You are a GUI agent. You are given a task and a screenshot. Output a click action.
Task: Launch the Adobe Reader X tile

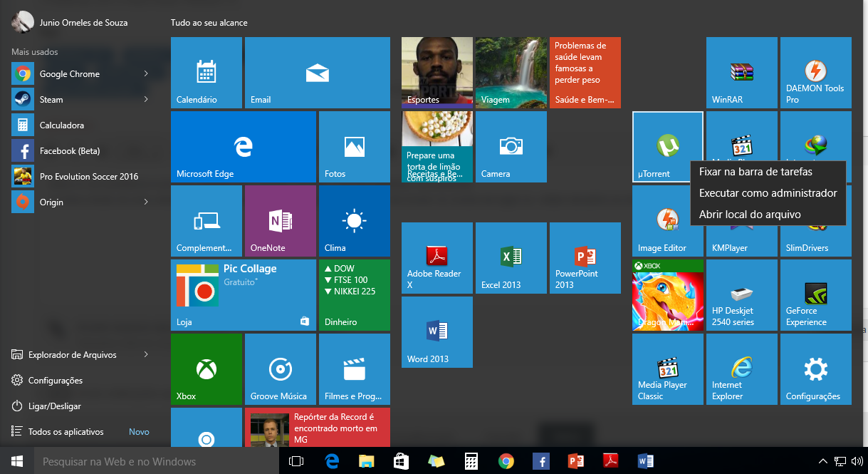[437, 257]
